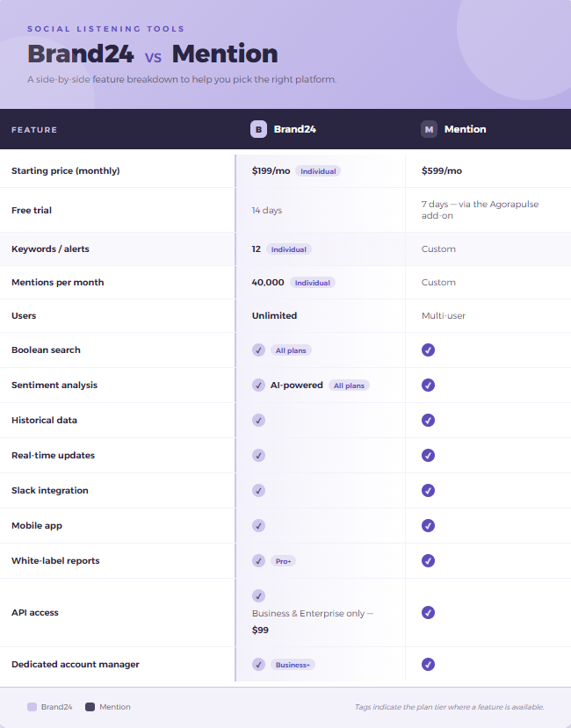Click 'Boolean search' feature label
Screen dimensions: 571x728
pos(46,350)
